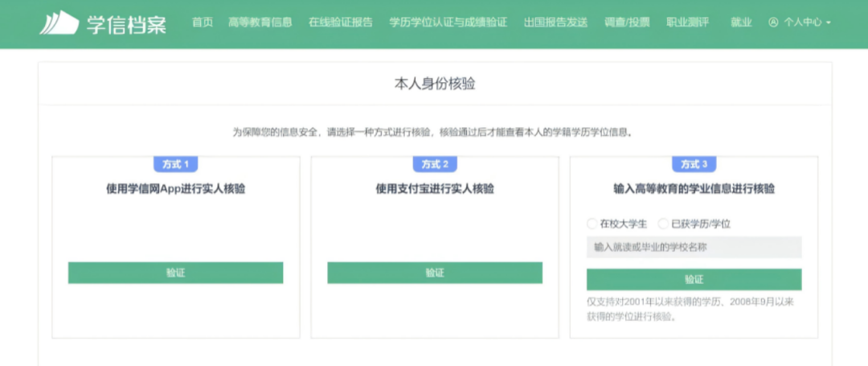Open the 职业测评 menu item
Screen dimensions: 868x366
(687, 23)
